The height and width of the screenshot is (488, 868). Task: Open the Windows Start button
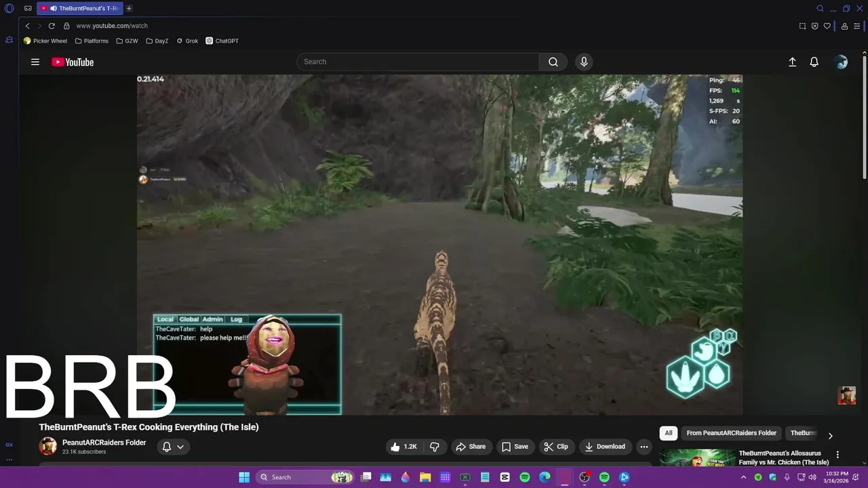click(244, 477)
